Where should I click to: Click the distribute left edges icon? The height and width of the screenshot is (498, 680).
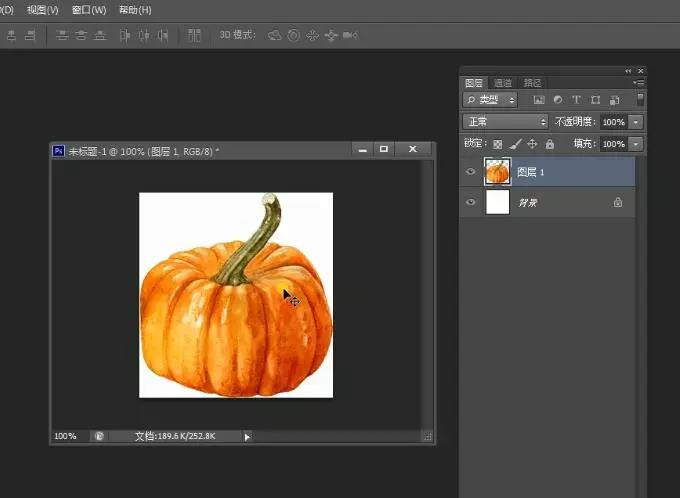click(125, 36)
